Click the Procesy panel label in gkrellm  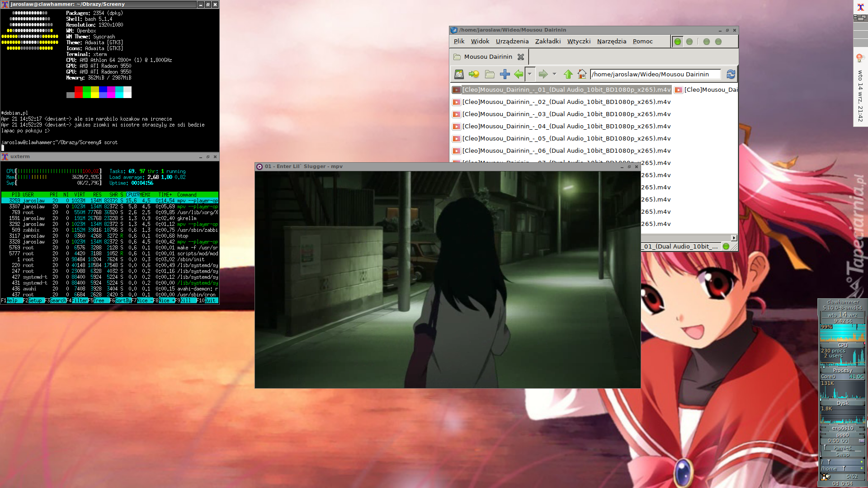(x=843, y=370)
